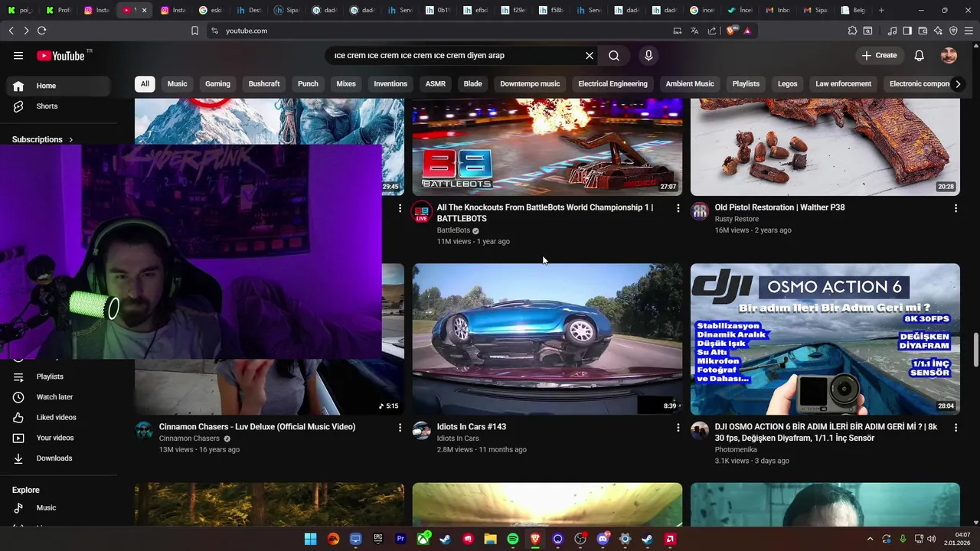Show hidden system tray icons
The width and height of the screenshot is (980, 551).
(870, 539)
